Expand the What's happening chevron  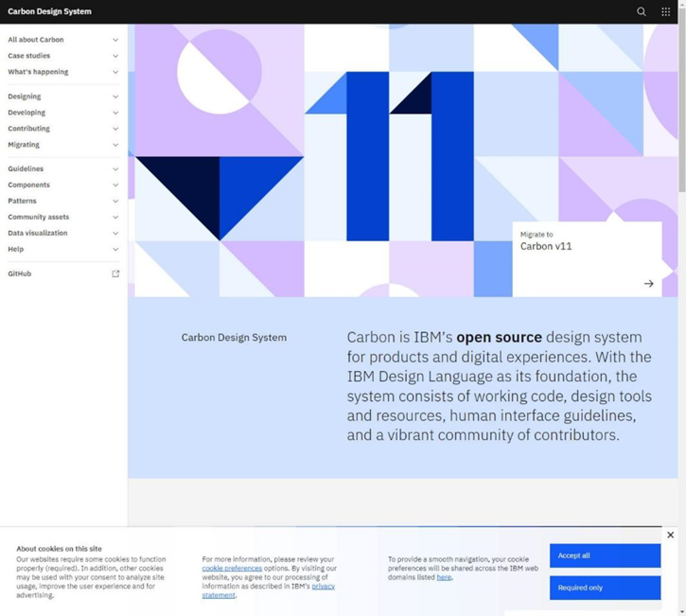[x=115, y=72]
